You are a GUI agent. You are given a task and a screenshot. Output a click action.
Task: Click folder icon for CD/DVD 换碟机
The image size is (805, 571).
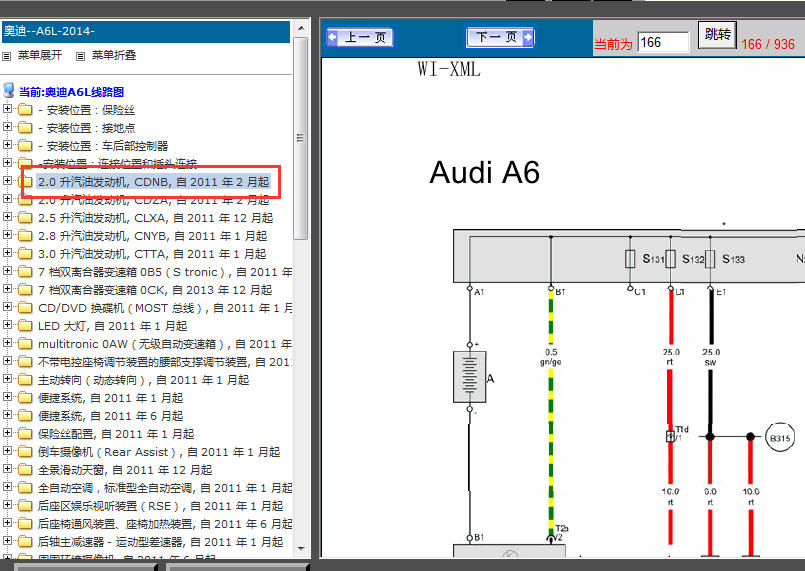(x=25, y=307)
